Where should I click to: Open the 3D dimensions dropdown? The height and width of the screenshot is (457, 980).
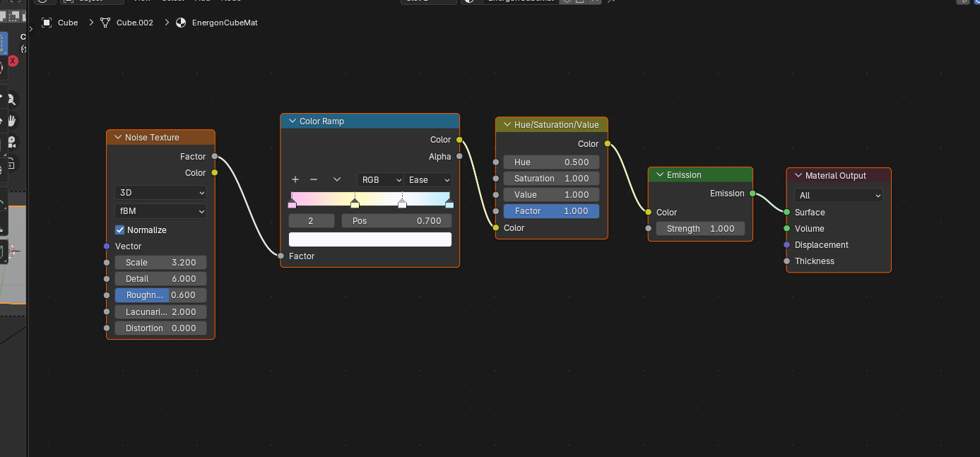(161, 193)
